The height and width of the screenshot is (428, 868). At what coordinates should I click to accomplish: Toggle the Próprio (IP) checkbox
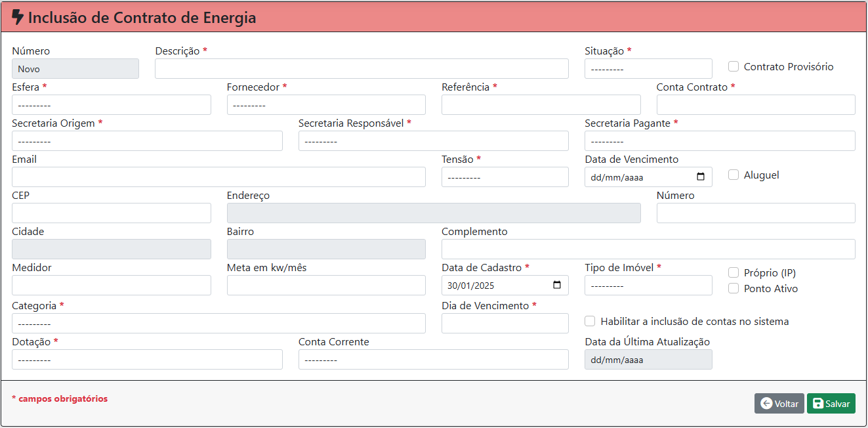pos(734,272)
